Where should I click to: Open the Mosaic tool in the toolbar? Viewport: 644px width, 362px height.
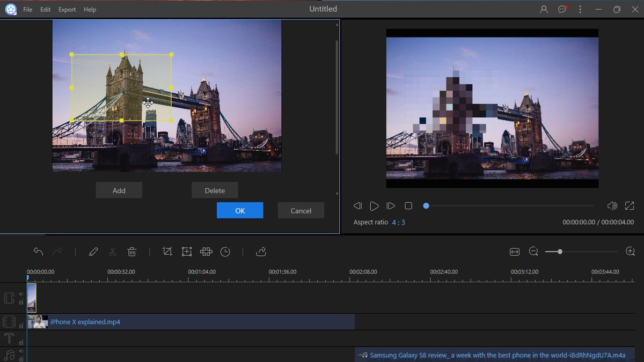tap(206, 252)
